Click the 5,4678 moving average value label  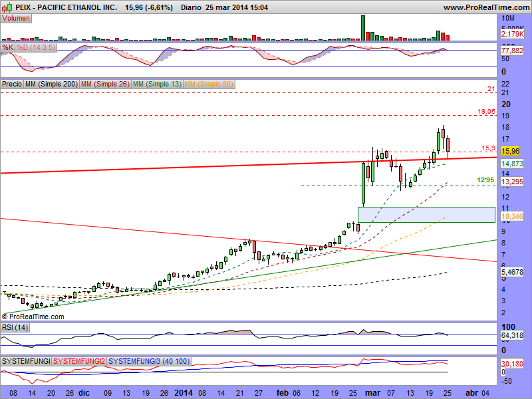point(512,272)
